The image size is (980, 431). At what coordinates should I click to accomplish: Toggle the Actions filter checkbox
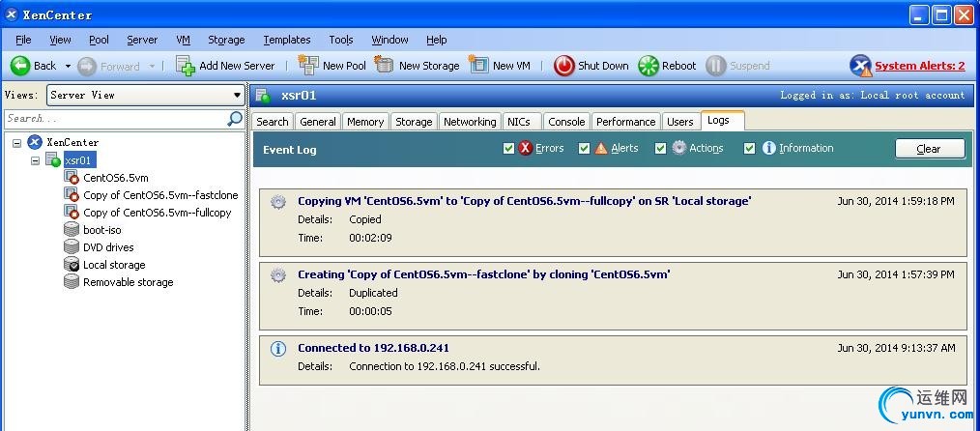pos(661,149)
